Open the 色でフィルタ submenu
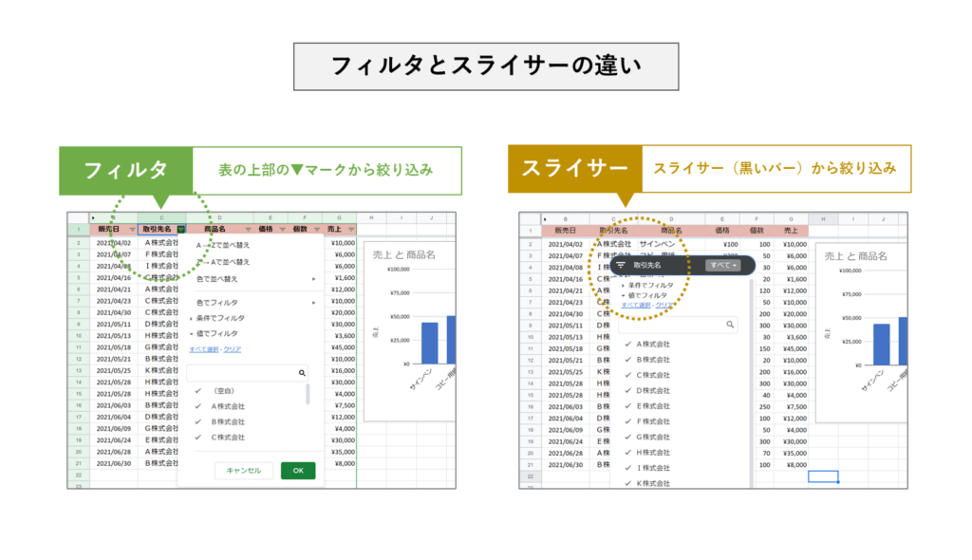The width and height of the screenshot is (972, 560). click(218, 304)
